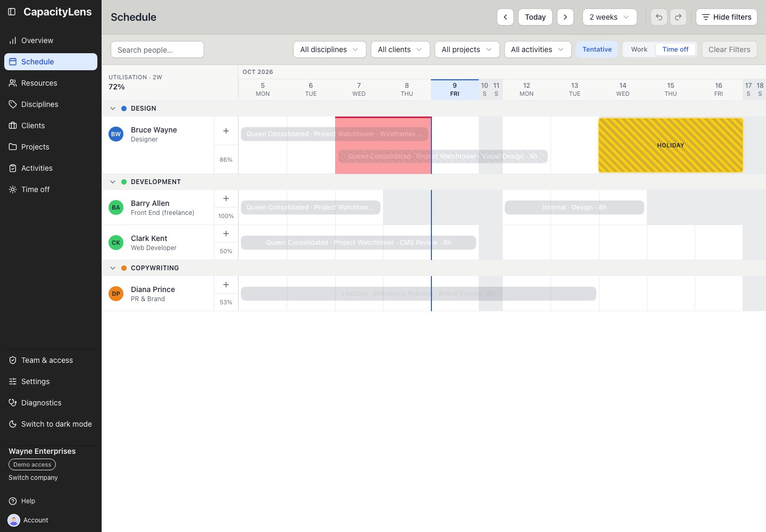766x532 pixels.
Task: Click the Search people field
Action: click(x=157, y=49)
